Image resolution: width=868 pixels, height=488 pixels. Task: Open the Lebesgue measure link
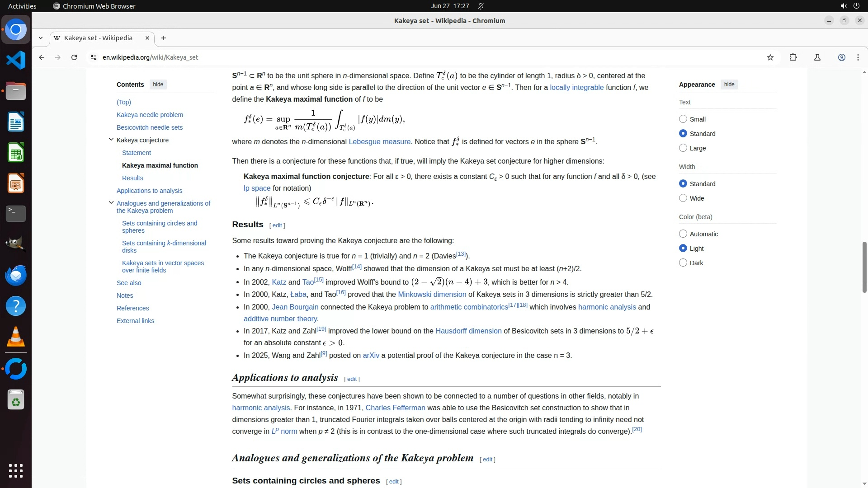point(379,142)
